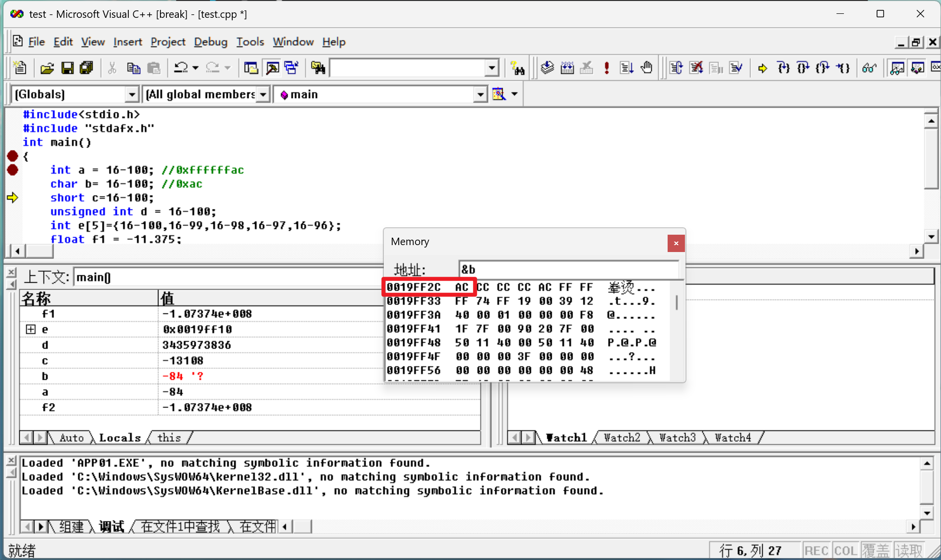The width and height of the screenshot is (941, 560).
Task: Open the Find combo box dropdown arrow
Action: (x=492, y=68)
